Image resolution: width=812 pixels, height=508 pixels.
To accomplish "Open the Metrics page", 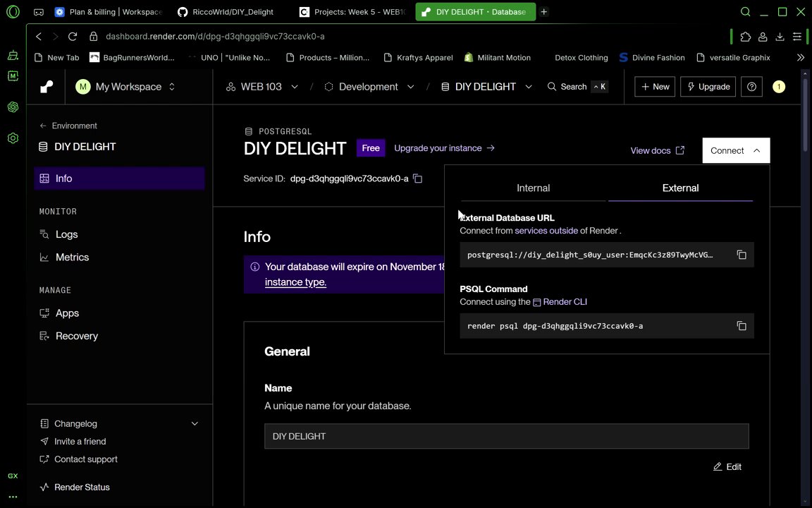I will (64, 257).
